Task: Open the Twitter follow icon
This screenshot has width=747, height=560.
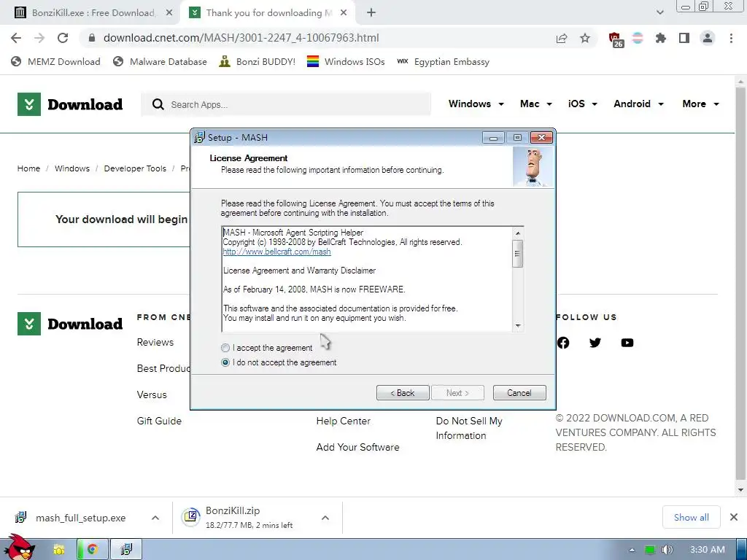Action: pos(595,343)
